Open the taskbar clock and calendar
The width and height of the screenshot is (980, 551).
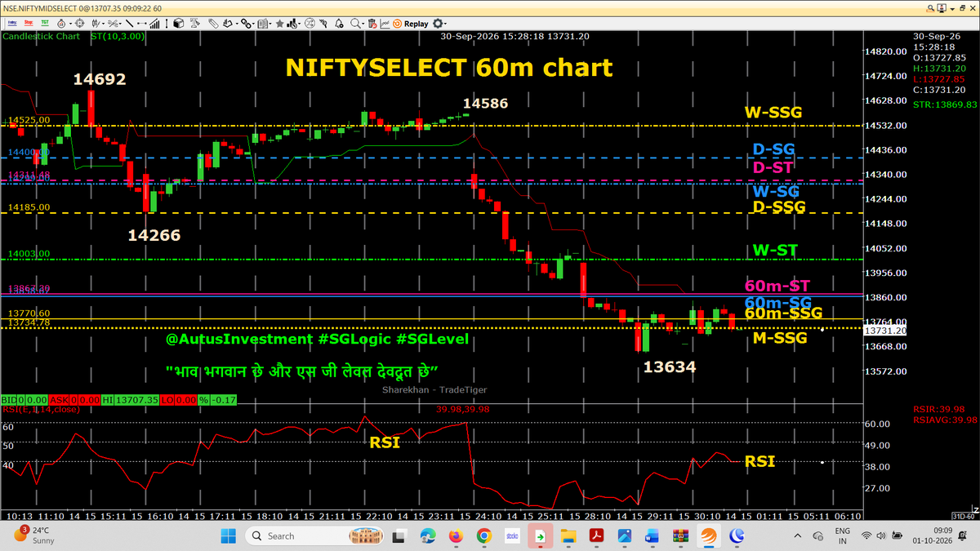tap(933, 535)
